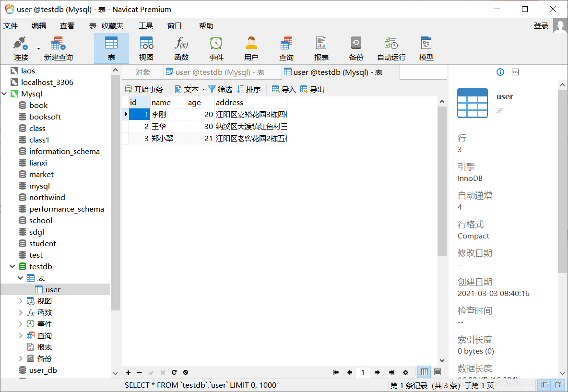This screenshot has height=392, width=568.
Task: Switch to form view
Action: pyautogui.click(x=438, y=372)
